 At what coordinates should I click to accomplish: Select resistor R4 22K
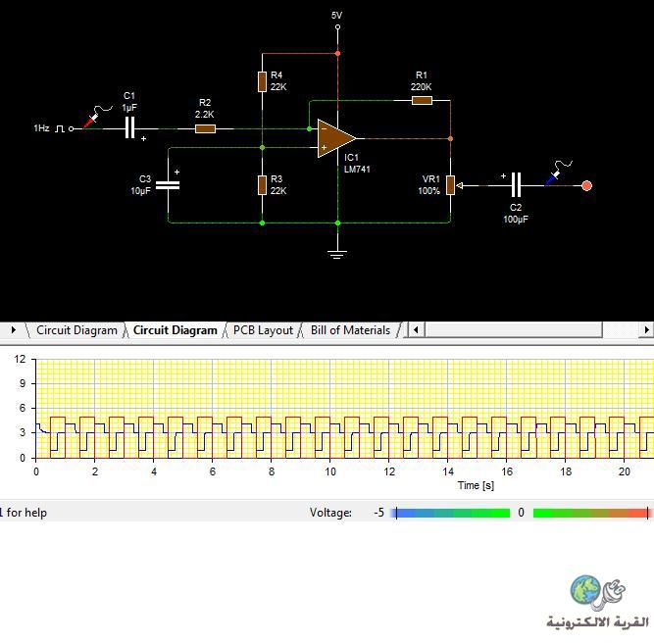point(262,81)
